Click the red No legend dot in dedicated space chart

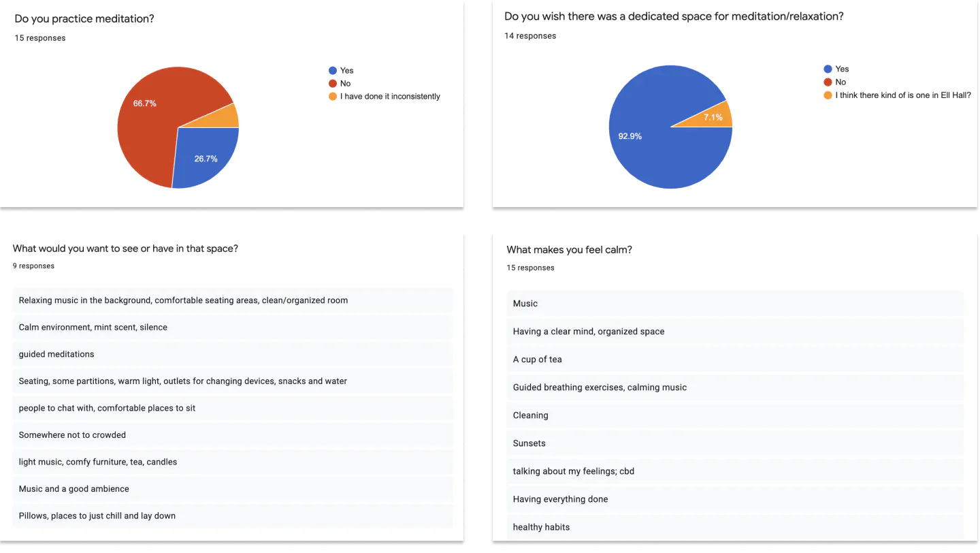click(828, 82)
